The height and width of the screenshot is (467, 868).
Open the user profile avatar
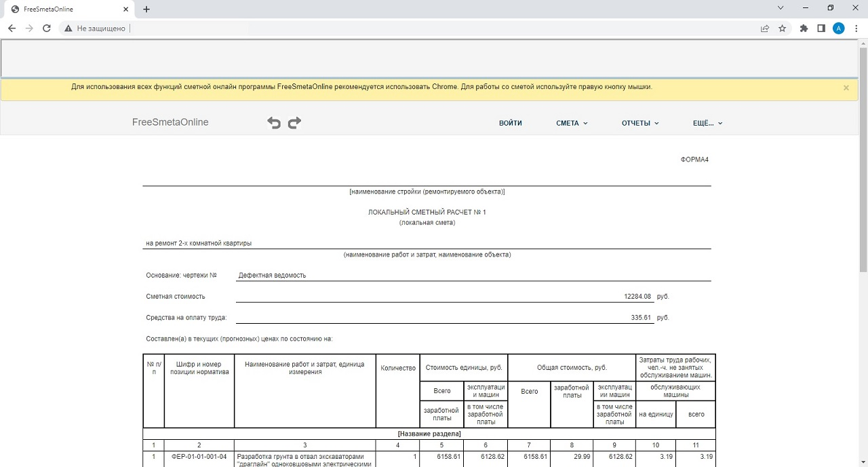click(x=839, y=29)
